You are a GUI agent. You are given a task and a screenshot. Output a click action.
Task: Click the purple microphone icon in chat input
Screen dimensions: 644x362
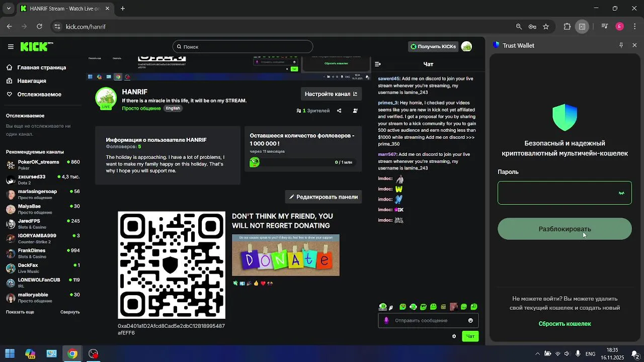[x=386, y=320]
